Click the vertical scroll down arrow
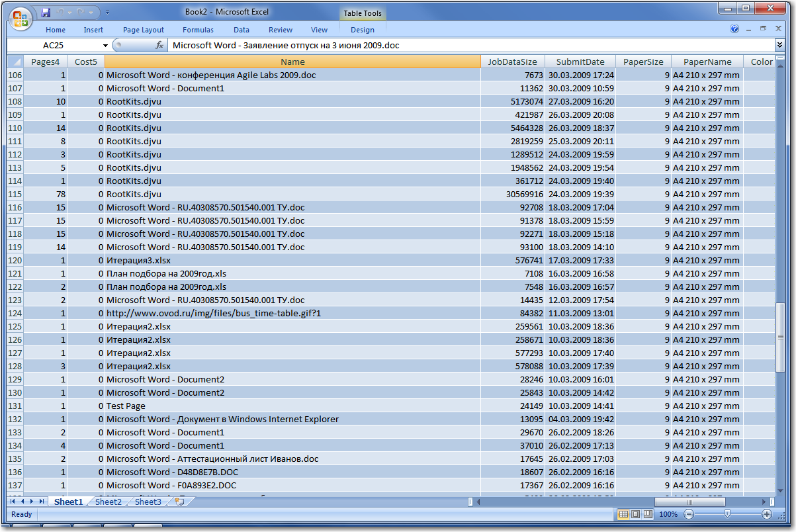 click(780, 491)
